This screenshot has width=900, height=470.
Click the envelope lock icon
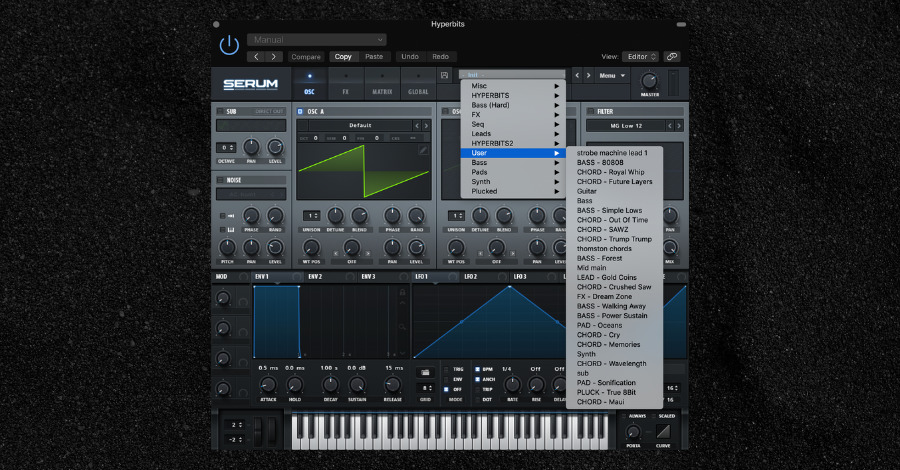tap(402, 292)
